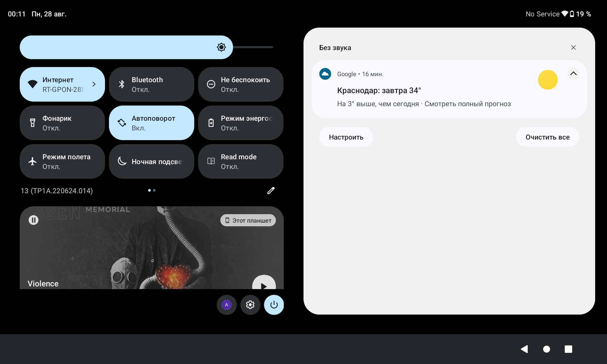Viewport: 607px width, 364px height.
Task: Click the Wi-Fi icon on Интернет tile
Action: 32,84
